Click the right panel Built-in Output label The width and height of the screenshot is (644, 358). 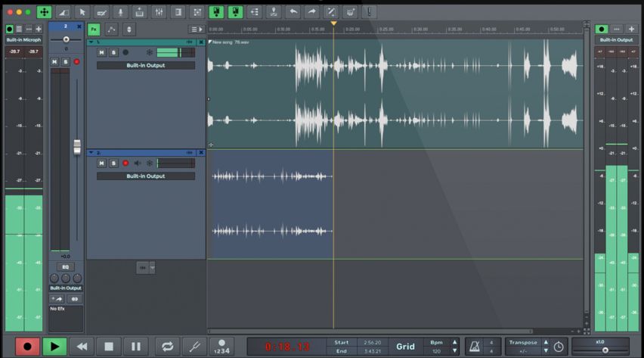point(616,40)
